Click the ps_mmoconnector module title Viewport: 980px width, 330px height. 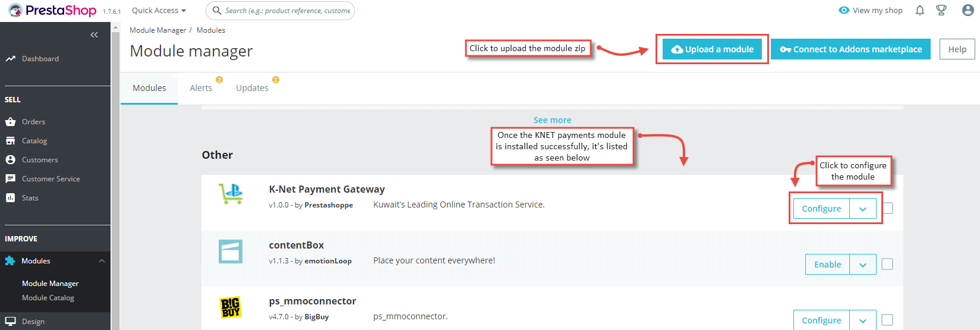(312, 301)
